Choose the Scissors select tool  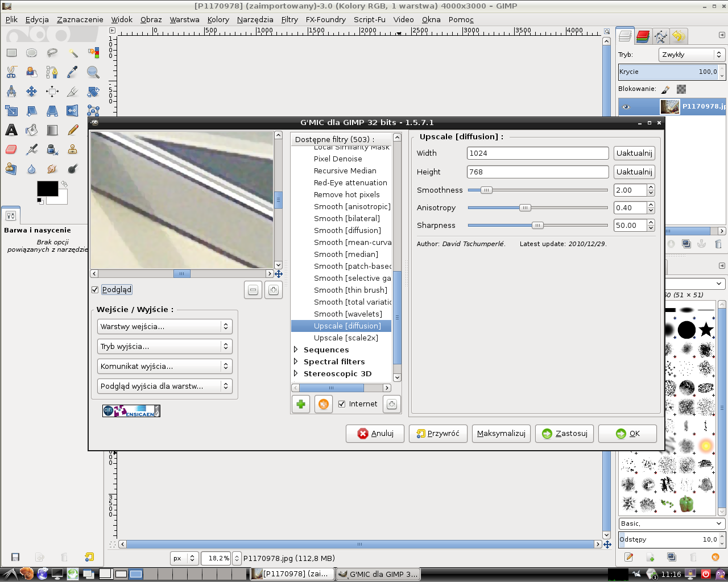coord(11,72)
